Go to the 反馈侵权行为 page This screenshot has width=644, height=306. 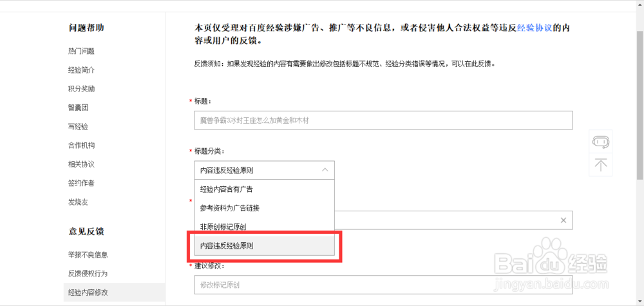click(88, 273)
